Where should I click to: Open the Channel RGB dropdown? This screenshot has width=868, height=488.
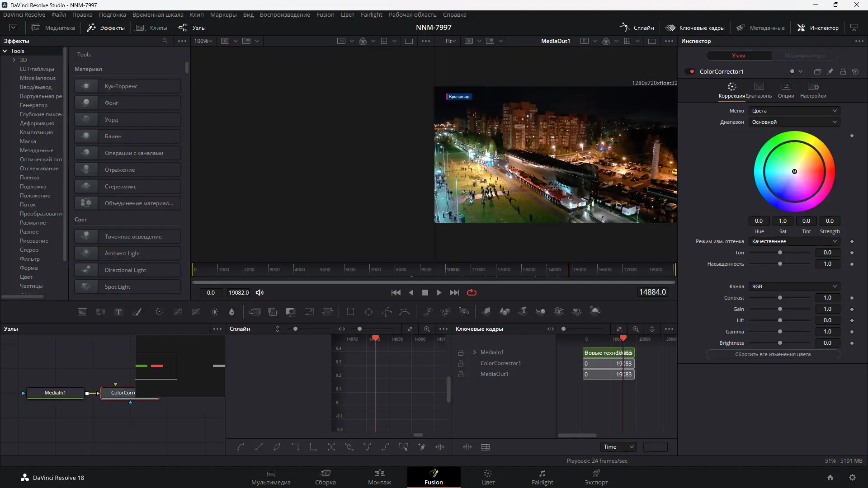click(x=794, y=286)
